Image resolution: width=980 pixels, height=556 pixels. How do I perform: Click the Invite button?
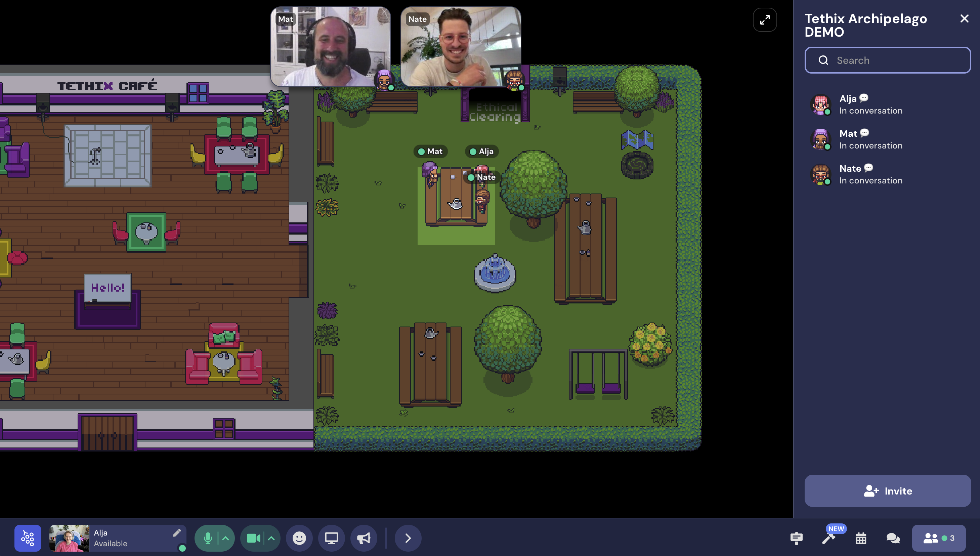coord(887,491)
